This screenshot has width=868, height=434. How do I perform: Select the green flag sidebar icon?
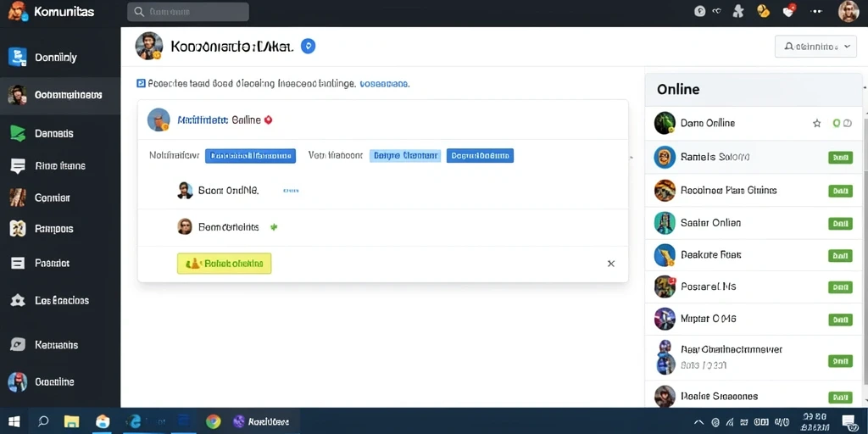coord(18,133)
